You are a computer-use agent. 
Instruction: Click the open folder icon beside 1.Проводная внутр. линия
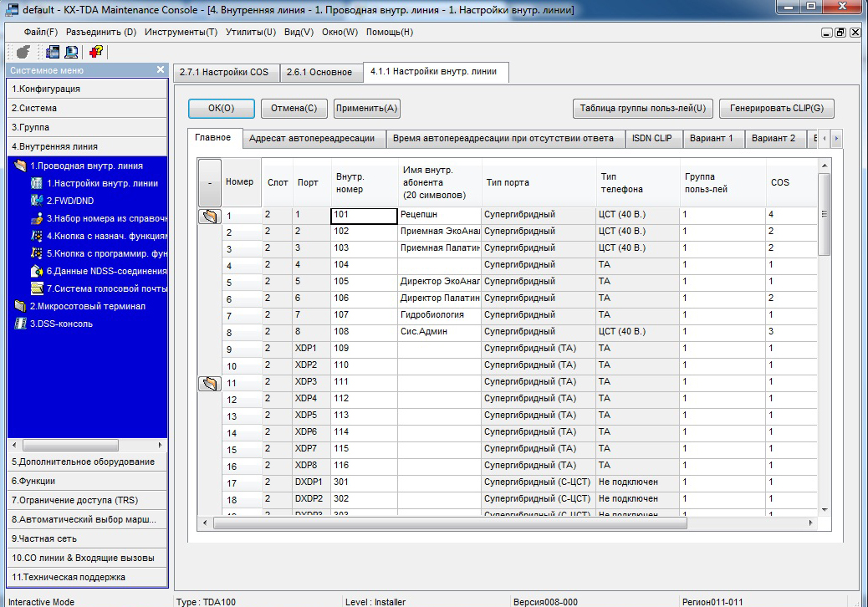(x=20, y=166)
